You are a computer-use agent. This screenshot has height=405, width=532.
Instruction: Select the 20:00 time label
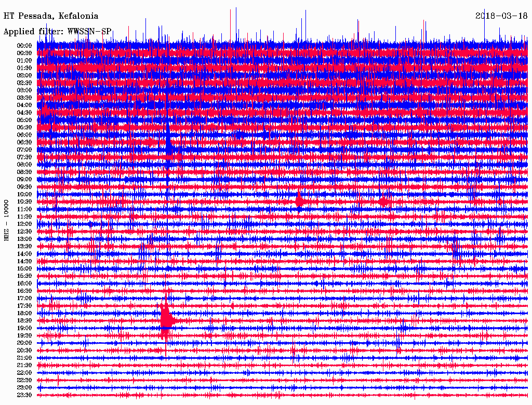[24, 343]
